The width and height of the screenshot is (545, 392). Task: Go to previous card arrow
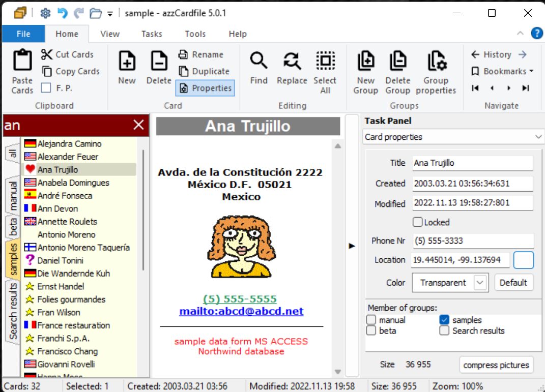(x=492, y=88)
